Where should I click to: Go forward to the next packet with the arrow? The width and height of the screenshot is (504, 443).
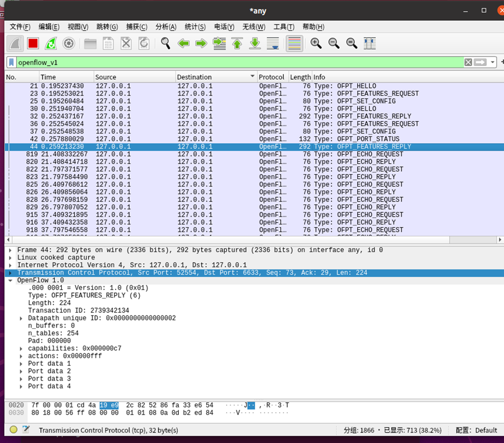201,43
